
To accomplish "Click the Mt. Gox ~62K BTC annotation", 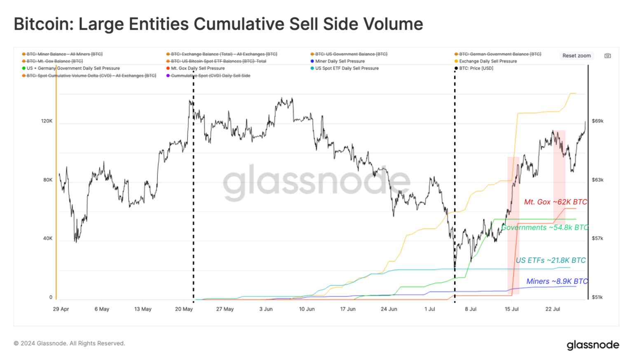I will pos(556,202).
